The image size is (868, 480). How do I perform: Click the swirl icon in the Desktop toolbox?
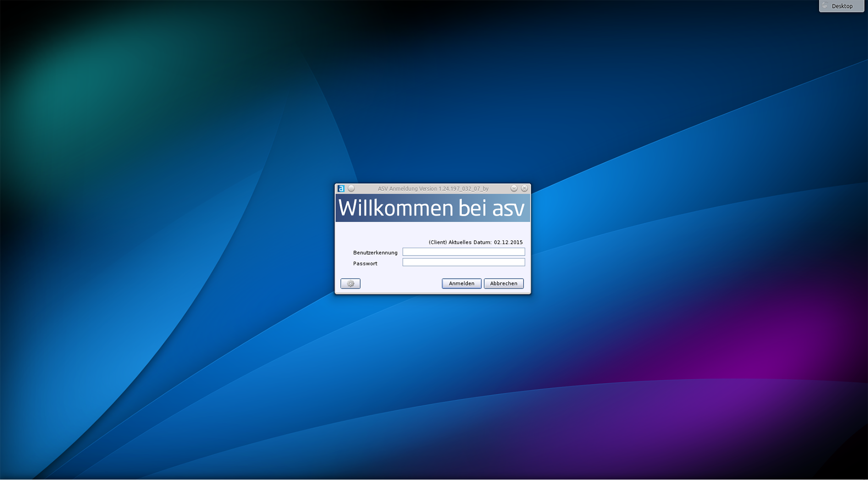(825, 6)
